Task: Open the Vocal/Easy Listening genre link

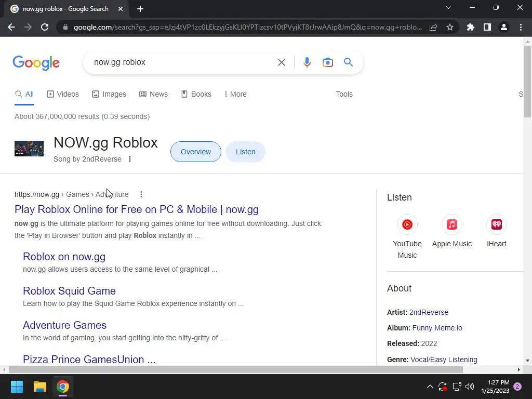Action: click(x=444, y=360)
